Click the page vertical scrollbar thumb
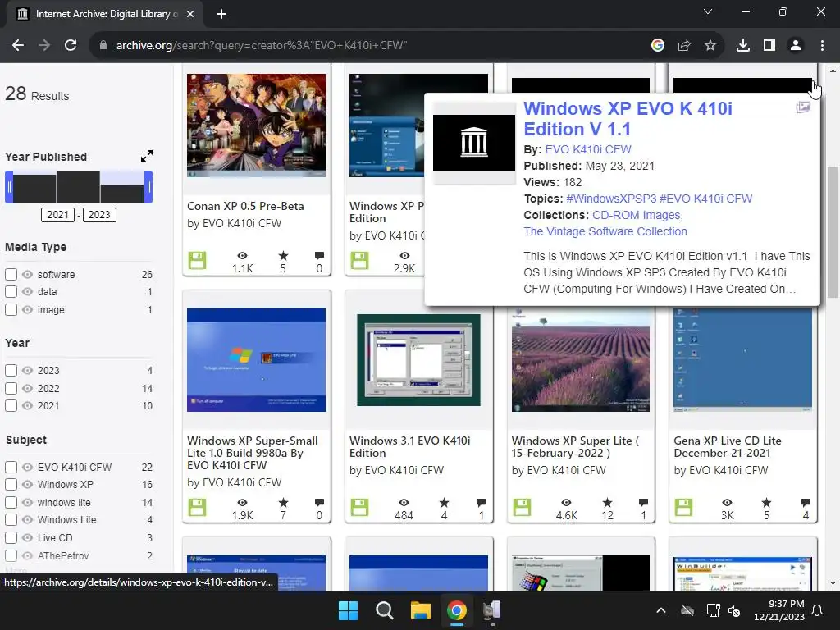 click(x=833, y=232)
